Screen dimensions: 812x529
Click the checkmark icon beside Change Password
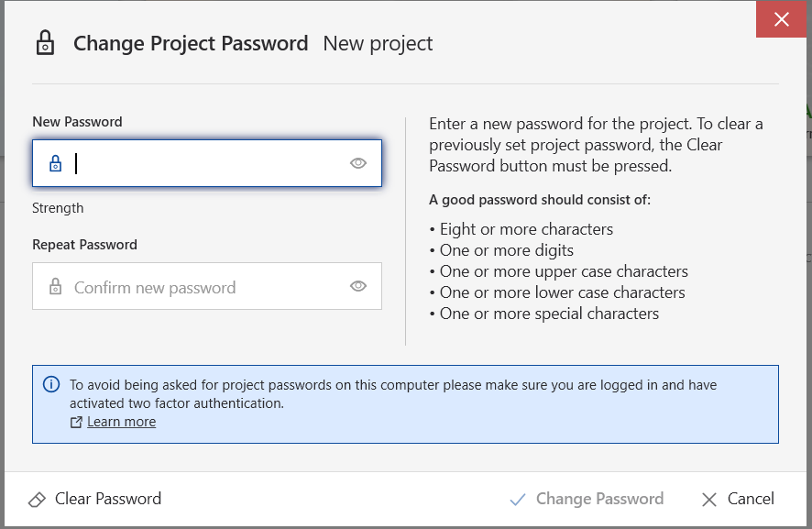pos(518,500)
